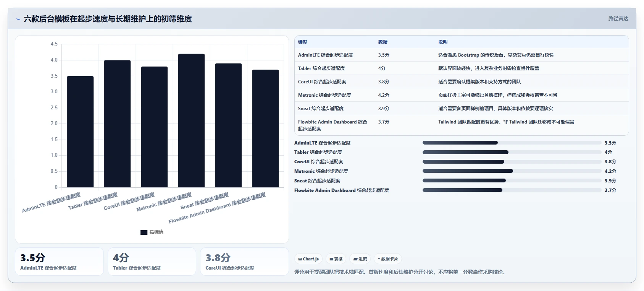Click the 进度 chip
The width and height of the screenshot is (644, 291).
click(360, 259)
